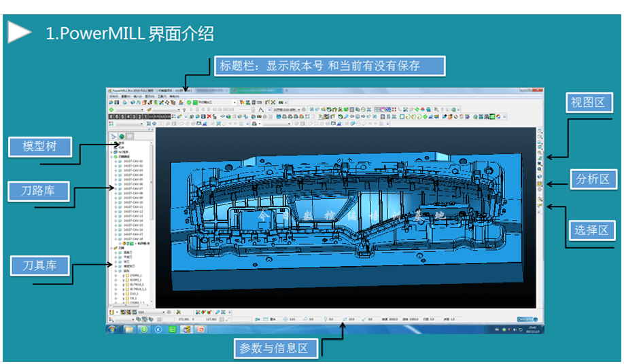
Task: Open the D10 tool dropdown in the bottom toolbar
Action: point(164,312)
